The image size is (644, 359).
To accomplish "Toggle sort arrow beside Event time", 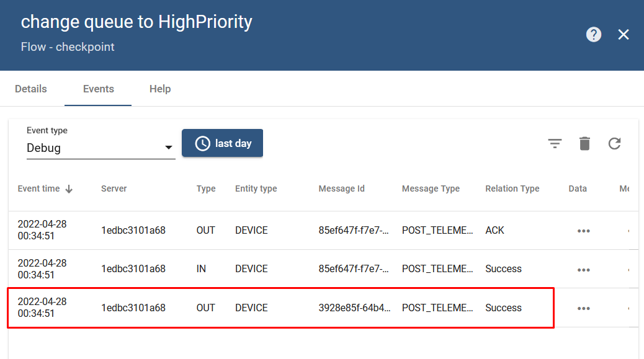I will 69,188.
